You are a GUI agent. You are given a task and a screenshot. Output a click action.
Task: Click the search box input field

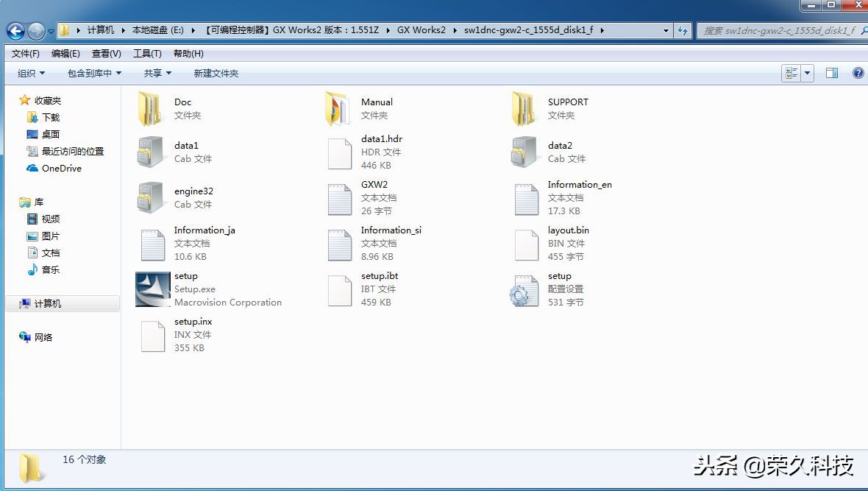780,31
